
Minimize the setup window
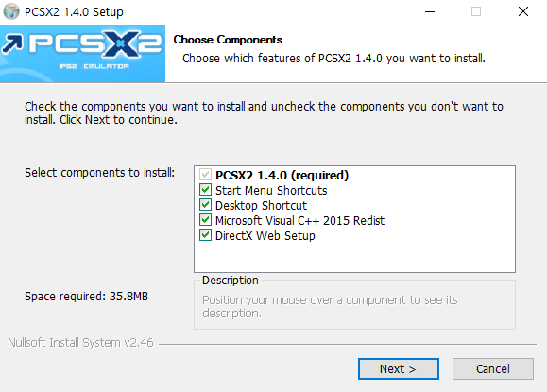click(x=430, y=11)
